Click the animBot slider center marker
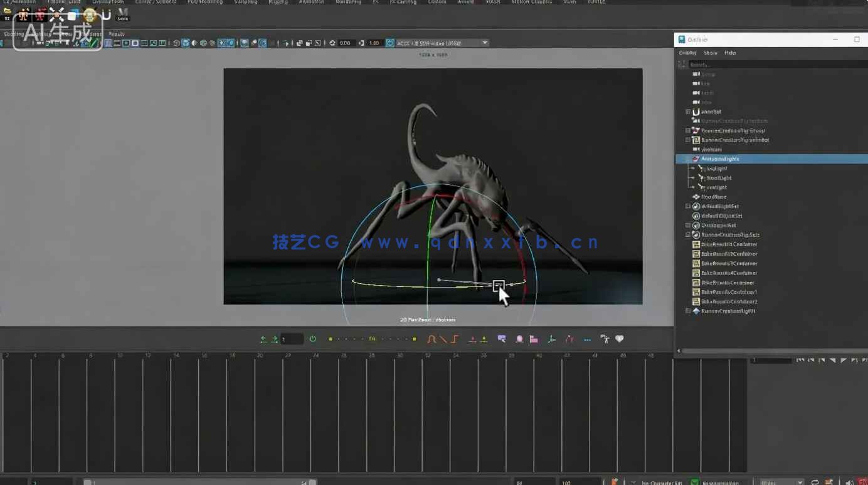 point(372,339)
